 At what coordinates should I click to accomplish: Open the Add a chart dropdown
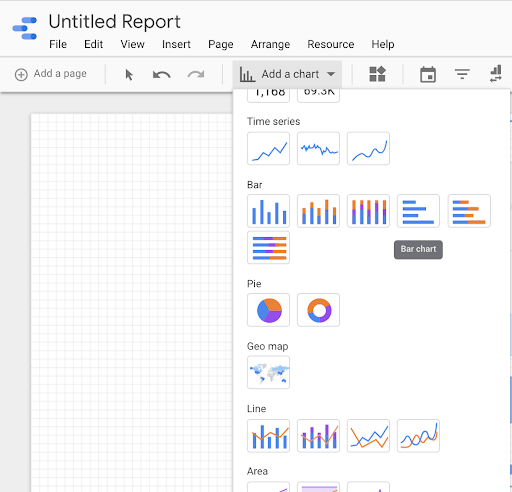[x=287, y=74]
